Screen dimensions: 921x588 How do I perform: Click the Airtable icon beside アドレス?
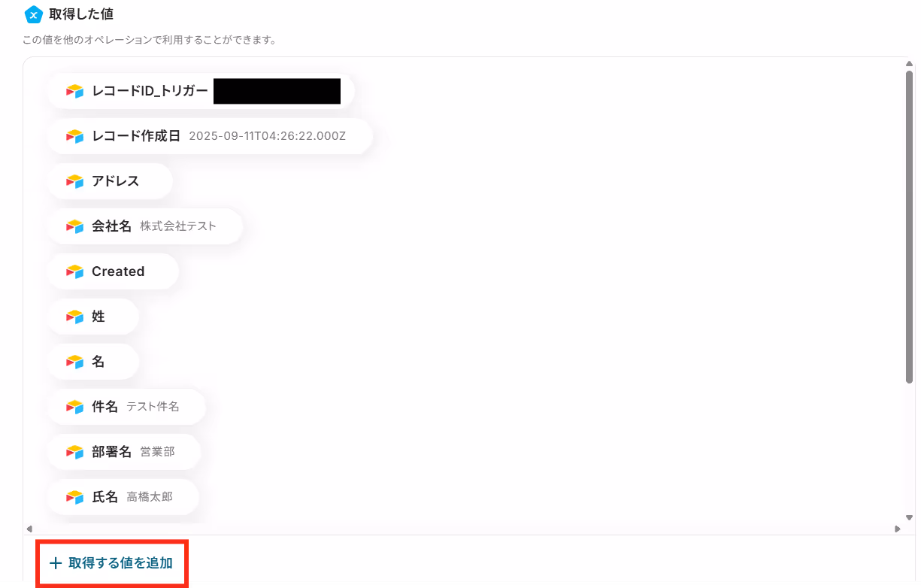tap(74, 181)
